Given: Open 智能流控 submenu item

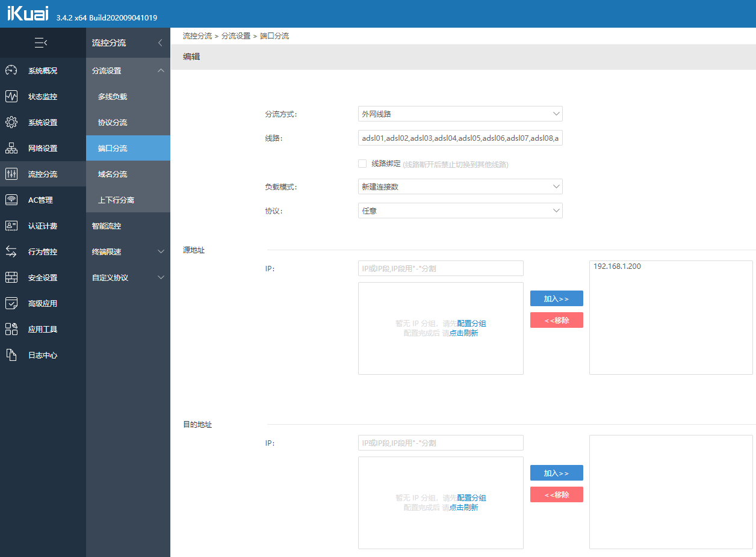Looking at the screenshot, I should click(128, 226).
